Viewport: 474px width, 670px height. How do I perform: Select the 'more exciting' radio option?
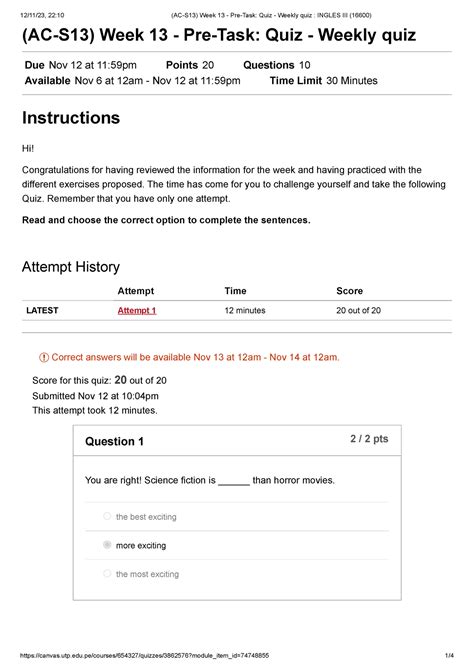pos(107,545)
